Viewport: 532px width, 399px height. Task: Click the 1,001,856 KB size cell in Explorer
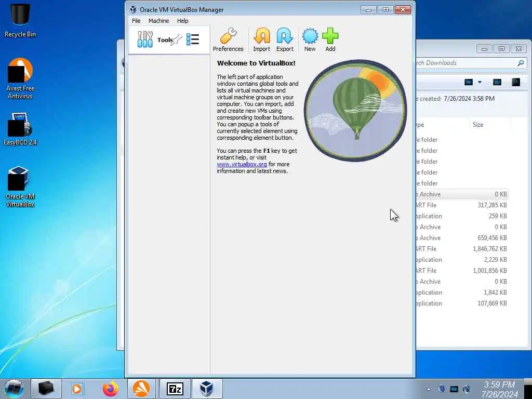click(489, 270)
